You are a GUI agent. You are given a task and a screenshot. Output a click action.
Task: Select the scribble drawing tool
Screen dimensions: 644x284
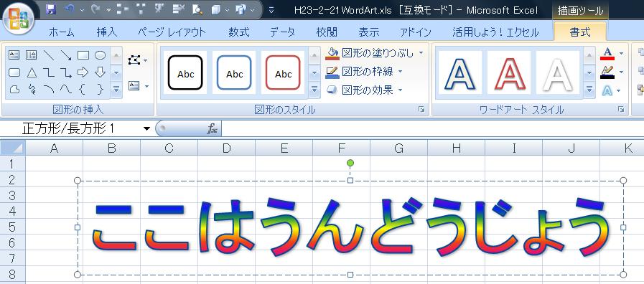tap(32, 89)
